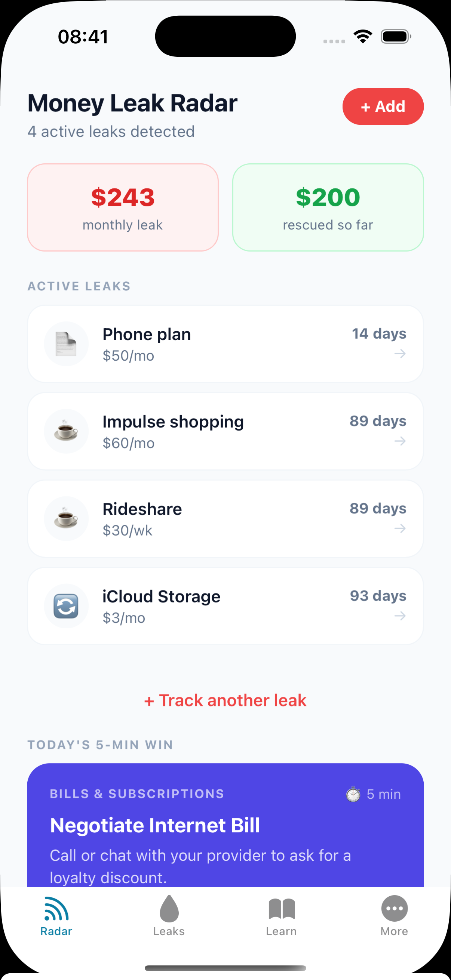451x980 pixels.
Task: Tap the Impulse shopping coffee cup icon
Action: [x=66, y=431]
